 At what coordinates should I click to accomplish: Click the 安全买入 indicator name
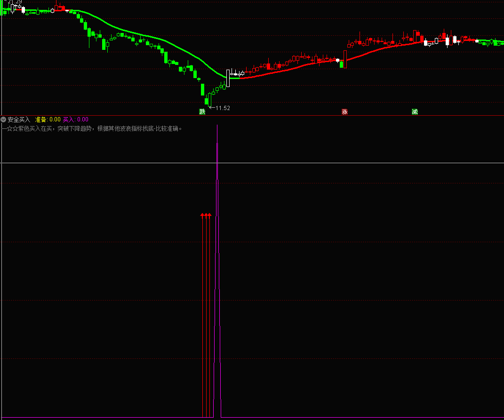(x=19, y=119)
